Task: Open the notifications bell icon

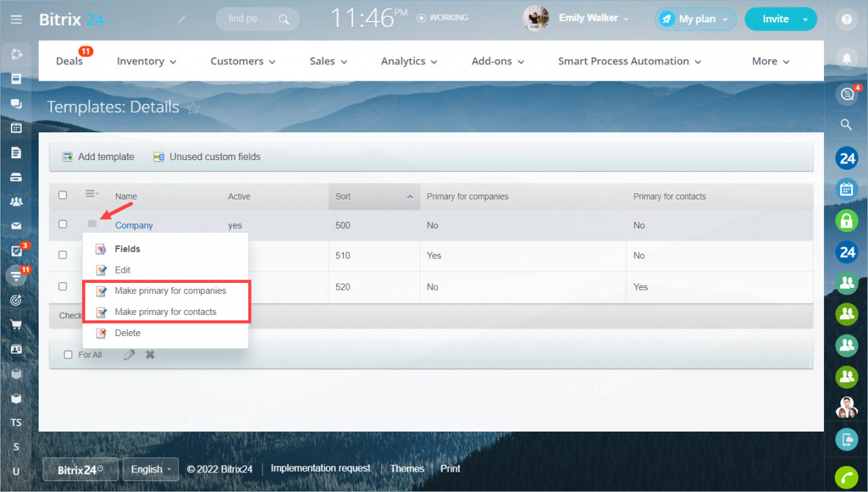Action: (846, 58)
